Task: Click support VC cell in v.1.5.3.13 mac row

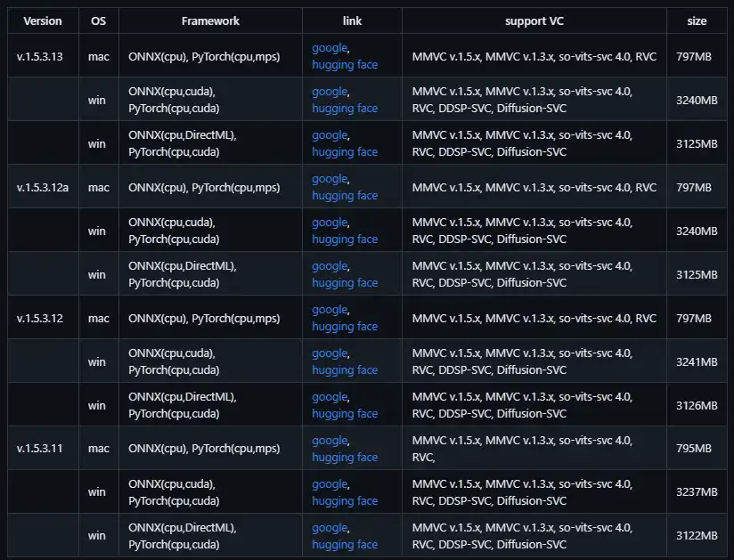Action: coord(534,57)
